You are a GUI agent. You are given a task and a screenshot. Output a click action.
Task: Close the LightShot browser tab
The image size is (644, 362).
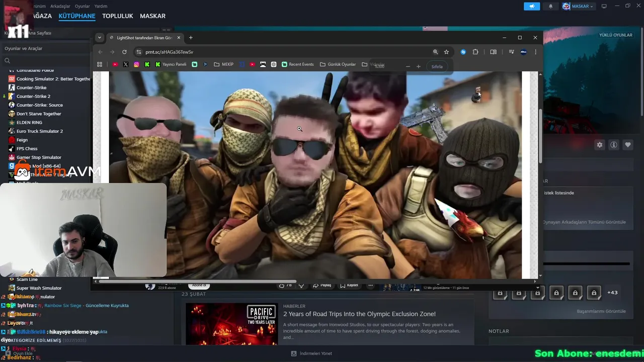tap(179, 38)
